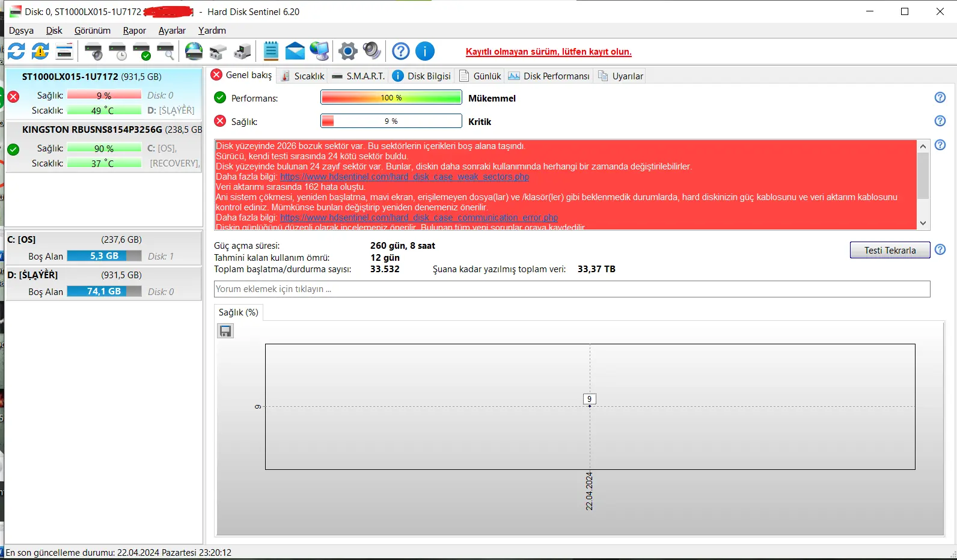This screenshot has height=560, width=957.
Task: Click the unregistered version registration link
Action: pos(548,52)
